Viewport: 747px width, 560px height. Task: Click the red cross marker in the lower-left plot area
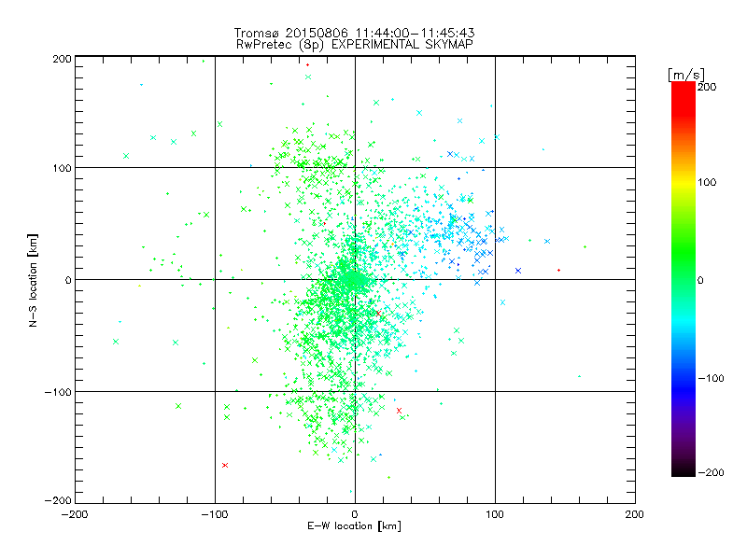[225, 465]
